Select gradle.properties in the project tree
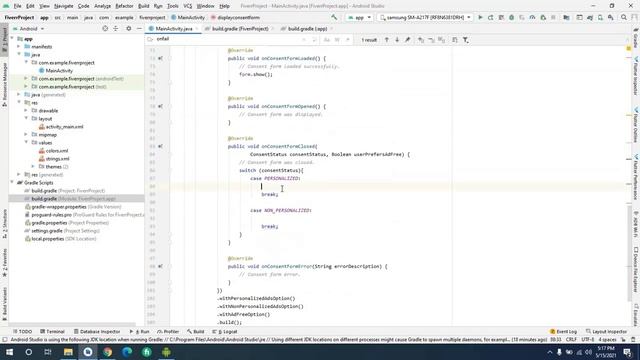This screenshot has height=360, width=640. pyautogui.click(x=67, y=222)
